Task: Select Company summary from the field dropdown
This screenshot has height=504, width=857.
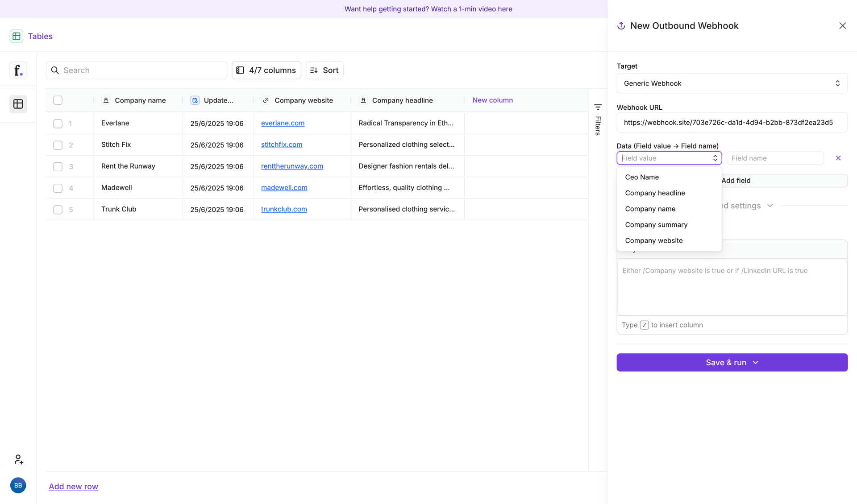Action: [656, 225]
